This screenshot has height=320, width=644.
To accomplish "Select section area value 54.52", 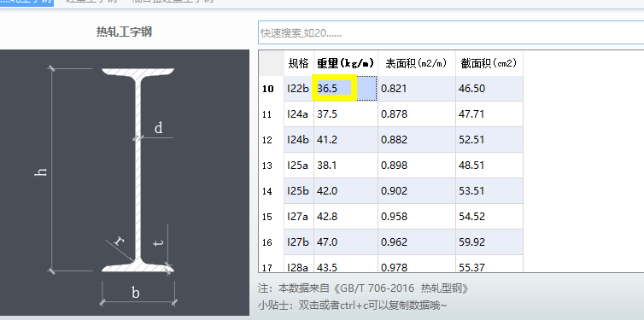I will 489,217.
